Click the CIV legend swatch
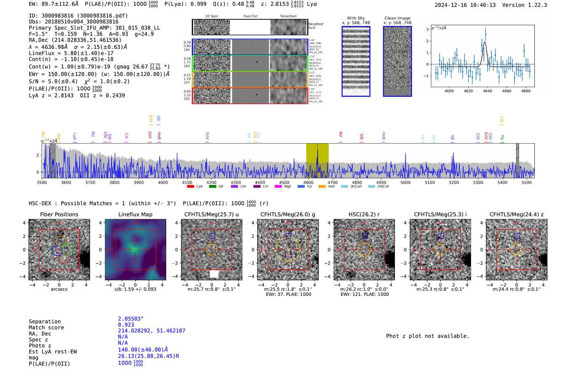This screenshot has height=392, width=576. (x=234, y=186)
